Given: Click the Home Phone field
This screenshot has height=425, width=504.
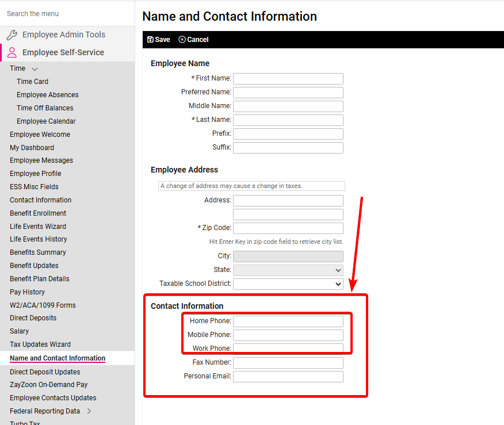Looking at the screenshot, I should pyautogui.click(x=288, y=321).
